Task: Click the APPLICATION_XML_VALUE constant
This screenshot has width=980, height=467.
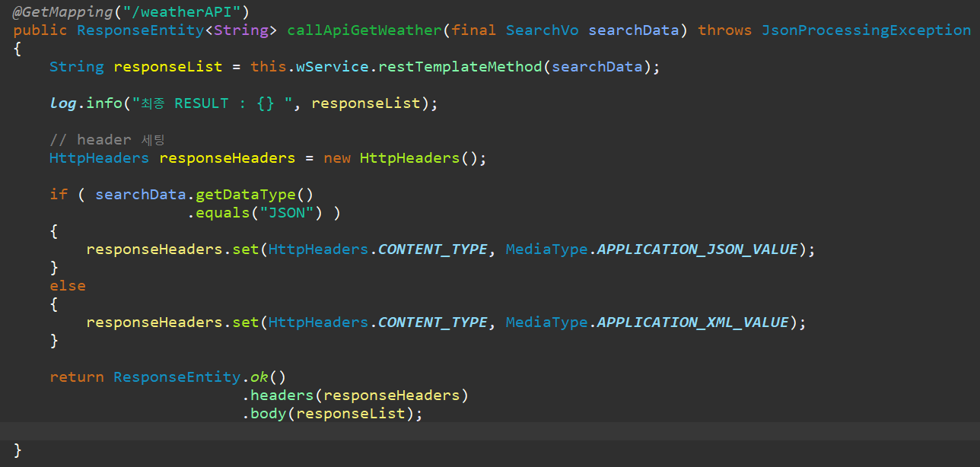Action: [692, 322]
